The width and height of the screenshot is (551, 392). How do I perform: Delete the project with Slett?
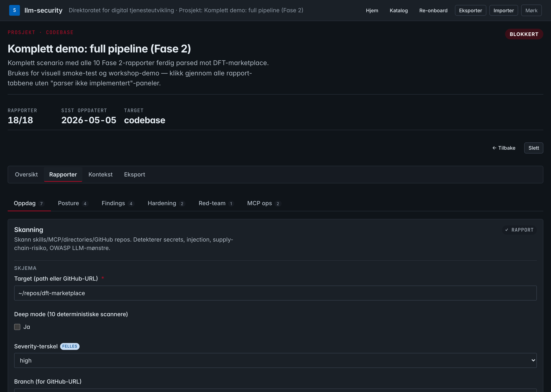(x=534, y=148)
